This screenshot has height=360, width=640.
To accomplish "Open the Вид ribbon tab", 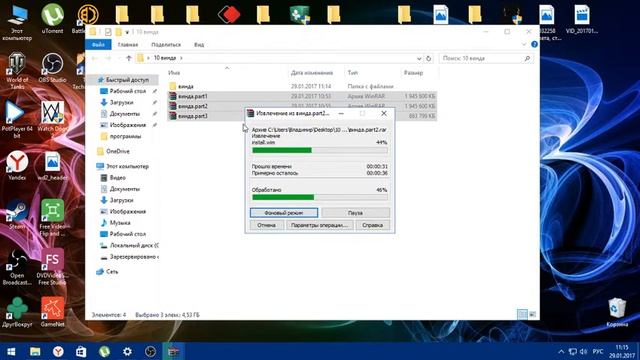I will [199, 44].
